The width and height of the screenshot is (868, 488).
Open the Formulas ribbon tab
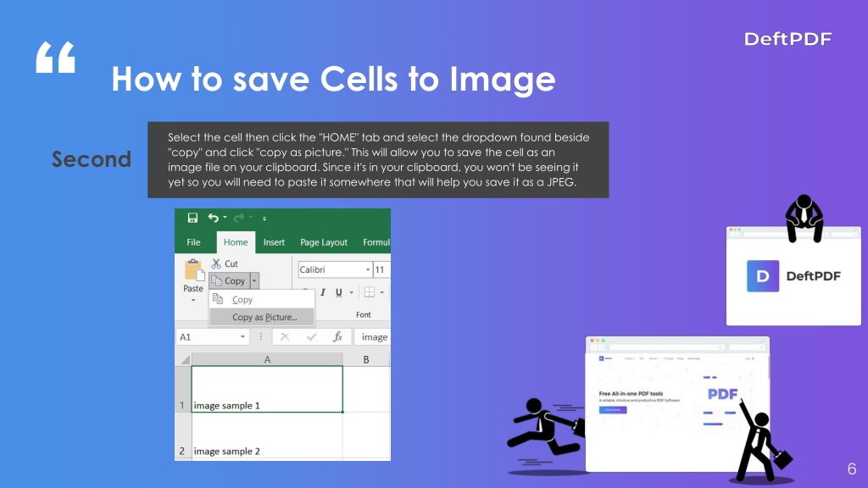(376, 242)
